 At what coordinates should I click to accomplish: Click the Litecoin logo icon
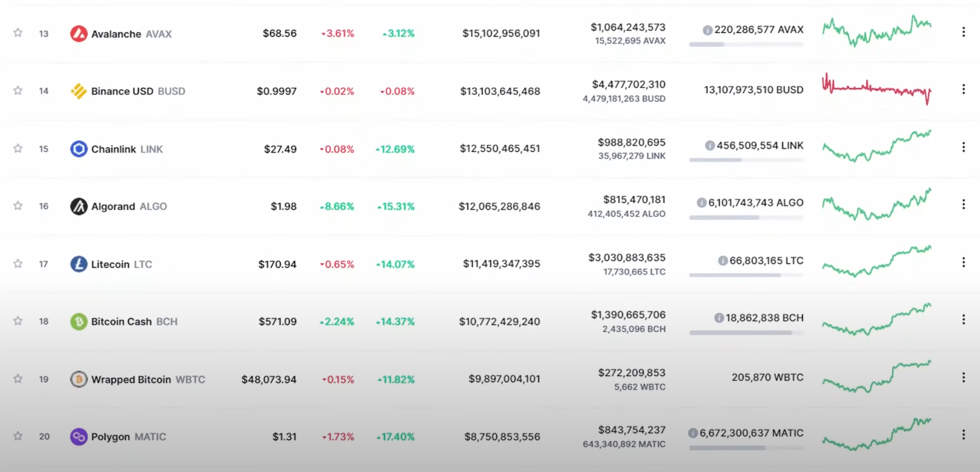point(78,264)
